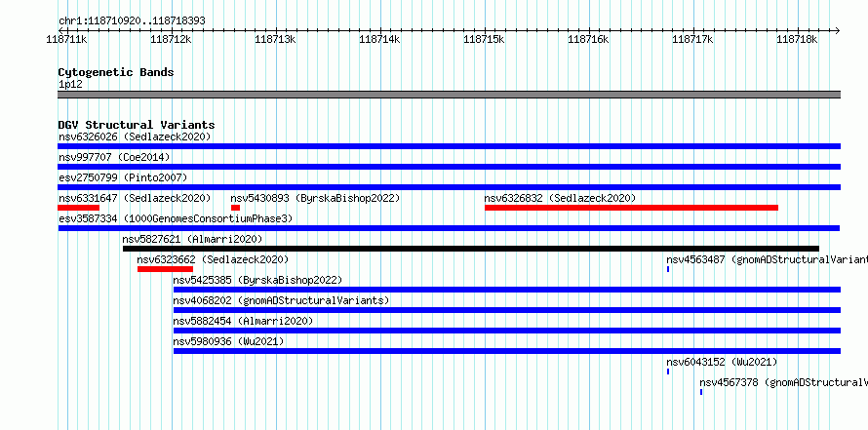
Task: Open nsv5980936 (Wu2021) label
Action: 228,341
